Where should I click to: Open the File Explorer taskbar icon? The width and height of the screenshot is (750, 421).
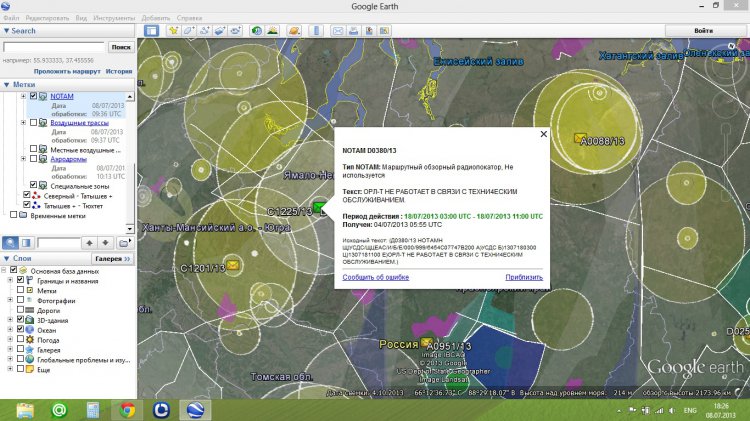pyautogui.click(x=25, y=410)
